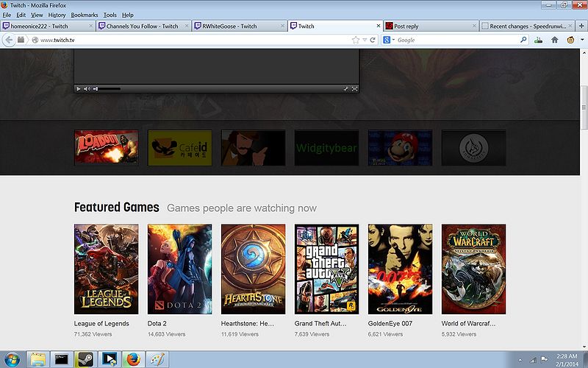
Task: Open the Dota 2 box art
Action: [x=179, y=269]
